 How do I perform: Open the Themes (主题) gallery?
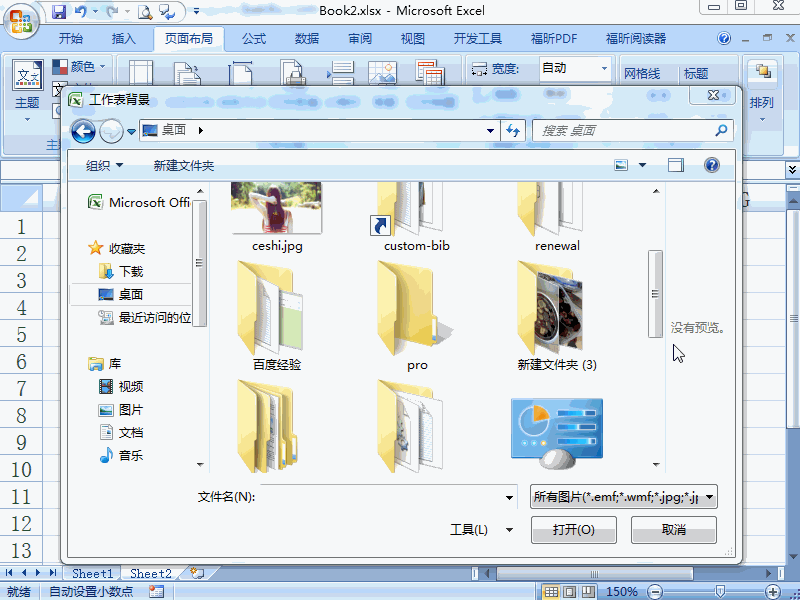pyautogui.click(x=27, y=90)
